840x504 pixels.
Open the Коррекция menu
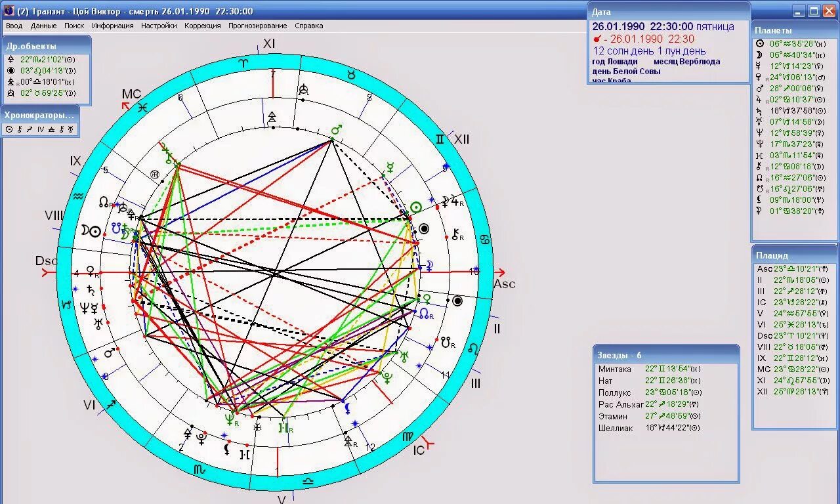(203, 26)
